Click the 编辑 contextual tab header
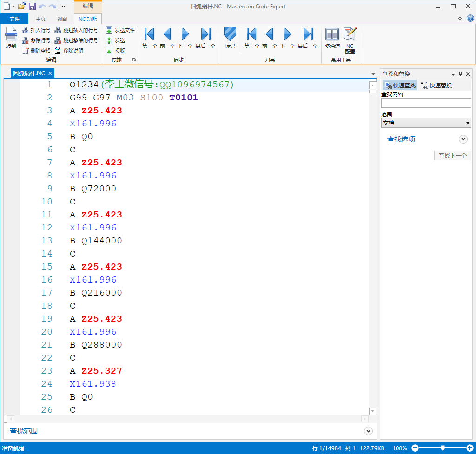The height and width of the screenshot is (454, 476). [x=88, y=6]
